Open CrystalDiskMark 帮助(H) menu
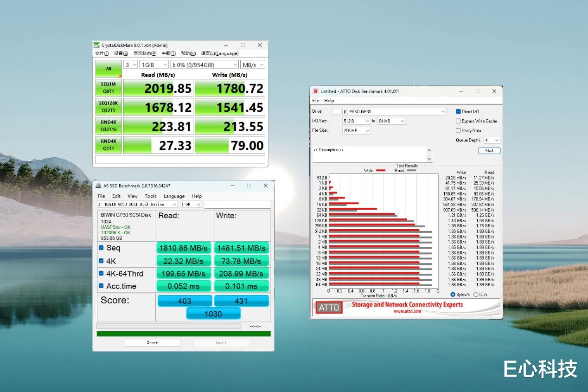Viewport: 588px width, 392px height. [188, 53]
